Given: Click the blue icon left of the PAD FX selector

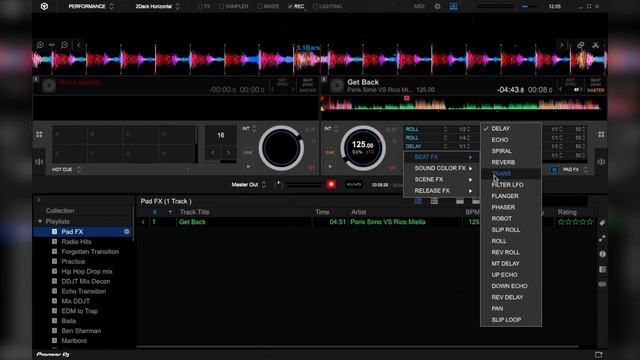Looking at the screenshot, I should (554, 169).
